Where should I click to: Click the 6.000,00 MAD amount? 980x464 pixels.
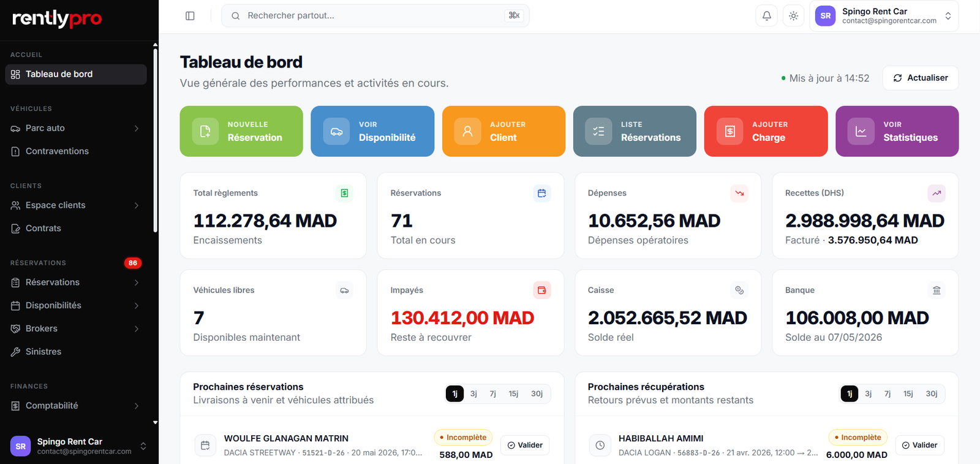[x=856, y=455]
